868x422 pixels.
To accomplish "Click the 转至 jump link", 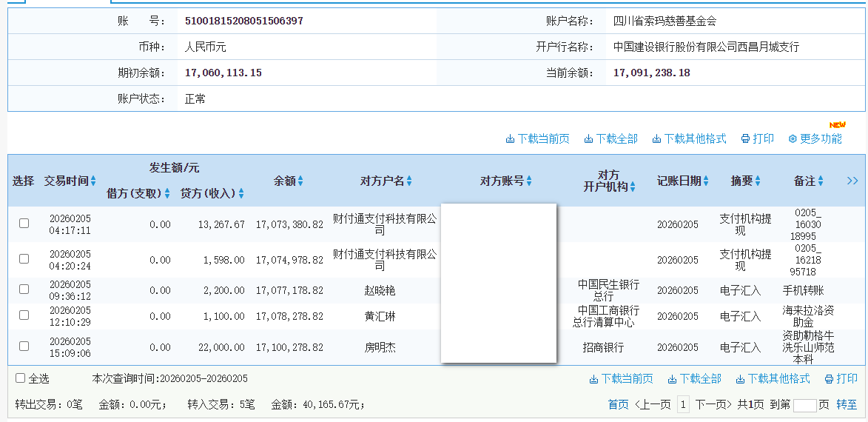I will pyautogui.click(x=847, y=404).
